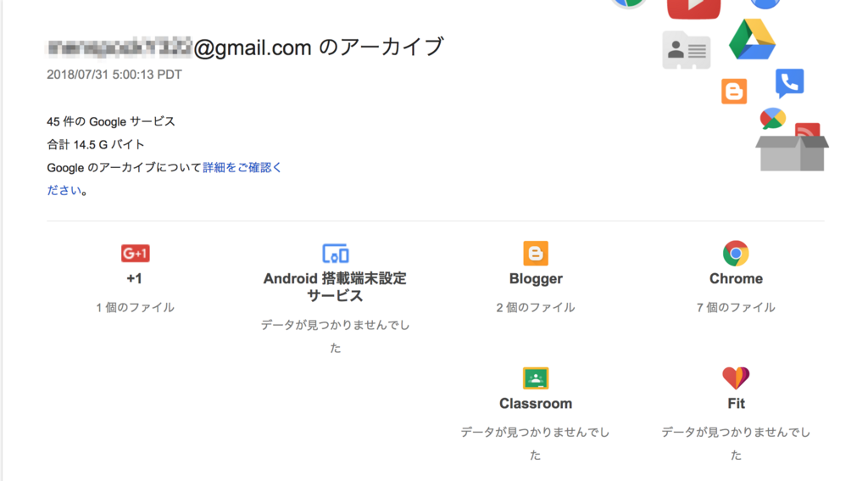Click the '1 個のファイル' text under +1
This screenshot has height=481, width=868.
coord(135,308)
